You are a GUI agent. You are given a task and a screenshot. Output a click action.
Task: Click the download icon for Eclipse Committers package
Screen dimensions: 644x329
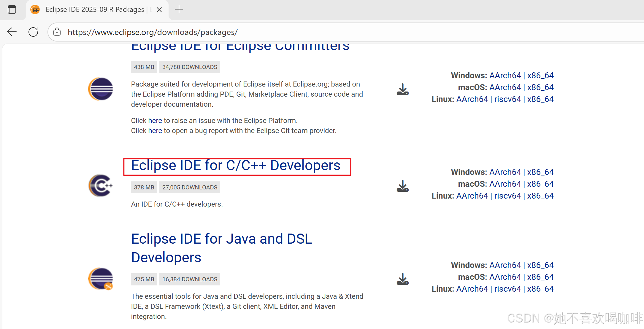[x=402, y=89]
